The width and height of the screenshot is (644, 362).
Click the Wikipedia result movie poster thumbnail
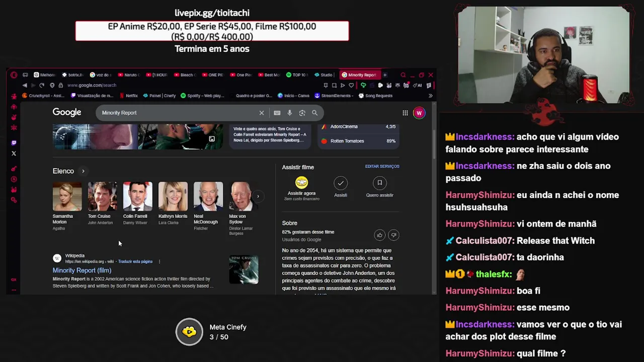(x=244, y=269)
